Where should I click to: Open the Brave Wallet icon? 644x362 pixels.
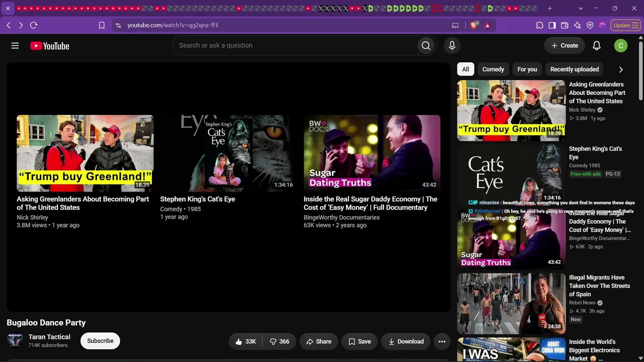(565, 25)
